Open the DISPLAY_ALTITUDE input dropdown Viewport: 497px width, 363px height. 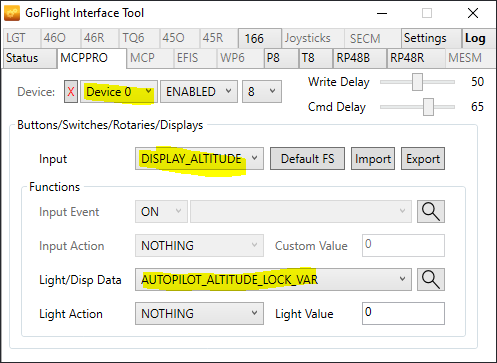click(x=199, y=159)
